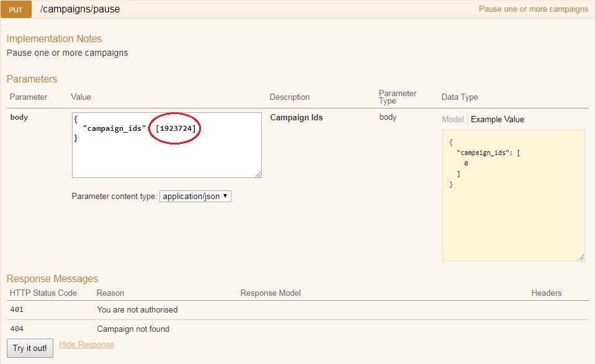Switch to the Model tab
Screen dimensions: 595x364
tap(452, 119)
